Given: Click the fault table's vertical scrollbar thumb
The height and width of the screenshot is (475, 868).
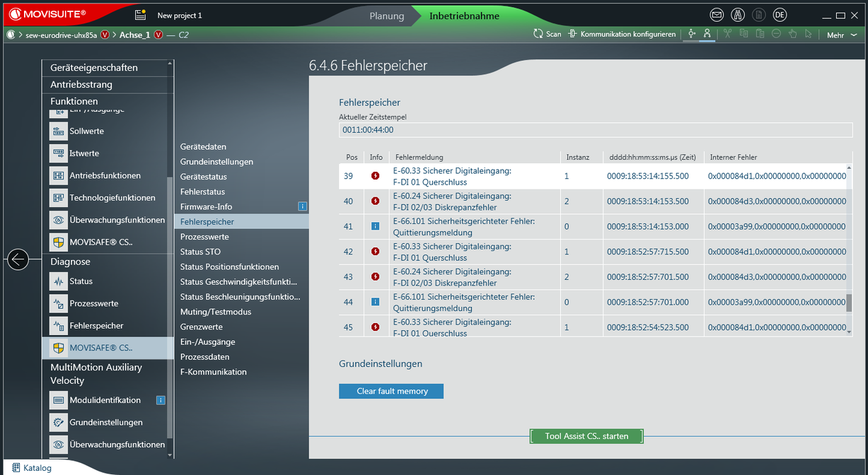Looking at the screenshot, I should [x=849, y=303].
